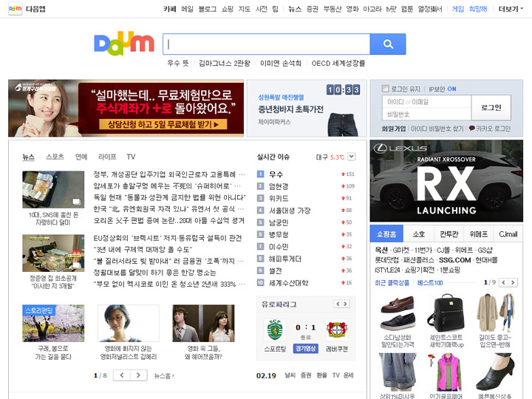The image size is (532, 399).
Task: Click the 환율 link by date
Action: (x=321, y=375)
